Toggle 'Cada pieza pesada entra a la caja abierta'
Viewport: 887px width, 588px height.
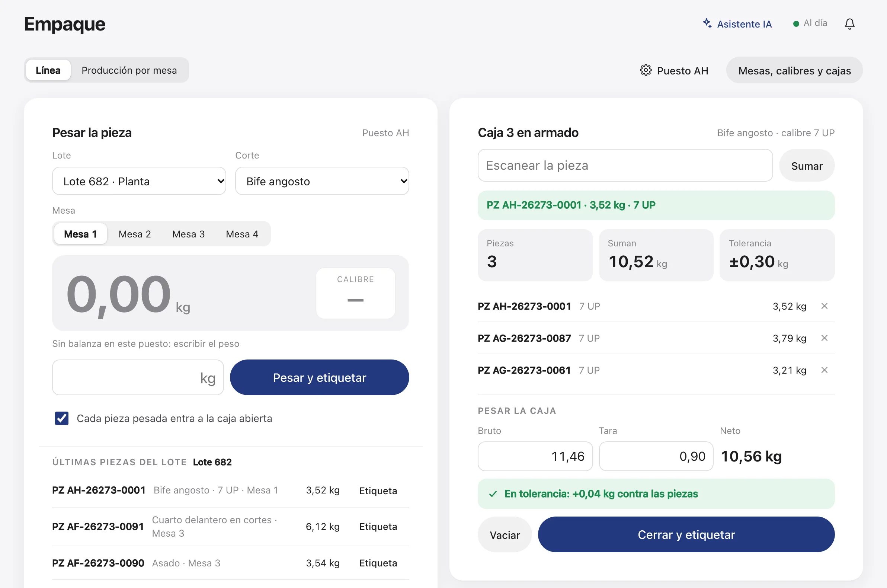pyautogui.click(x=62, y=418)
